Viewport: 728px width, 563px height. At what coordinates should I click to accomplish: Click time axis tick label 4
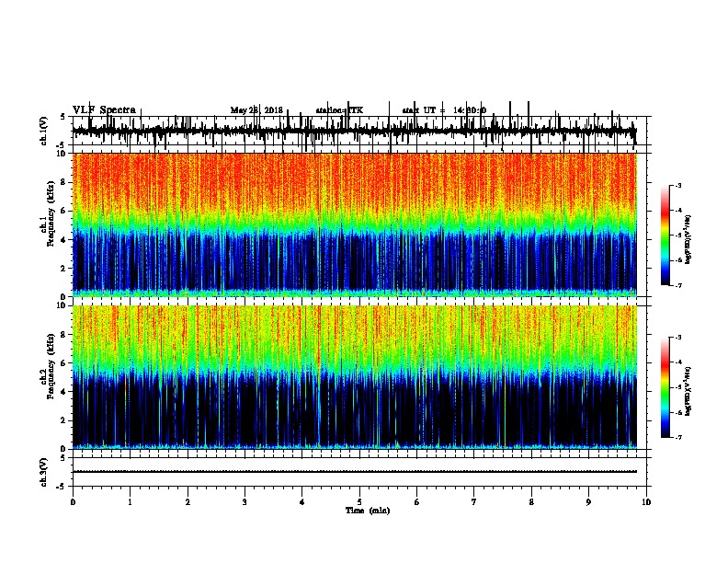301,502
